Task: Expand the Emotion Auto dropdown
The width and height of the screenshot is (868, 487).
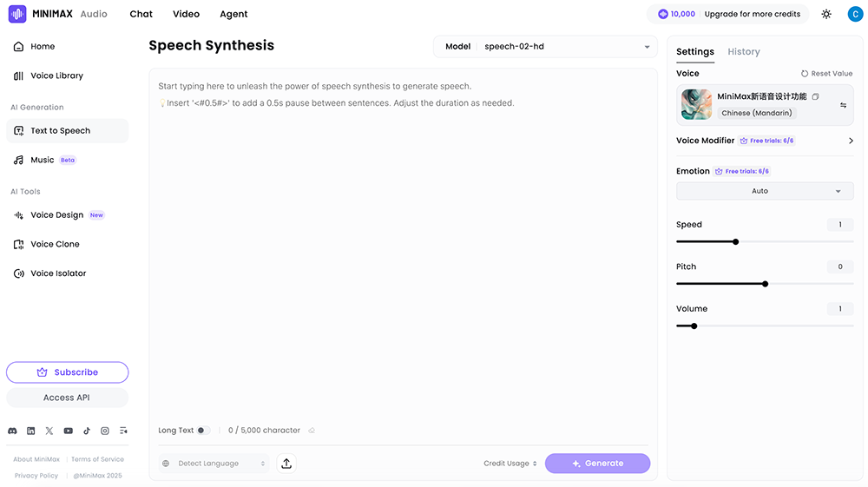Action: pos(764,191)
